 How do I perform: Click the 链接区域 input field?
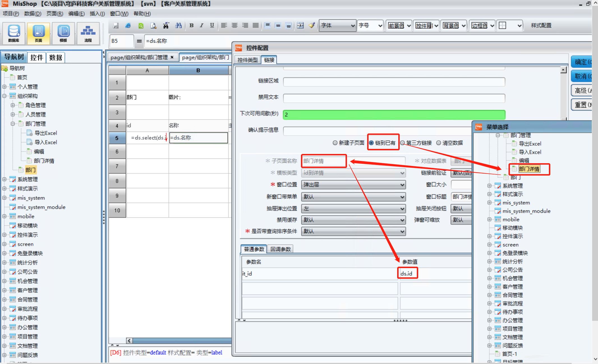coord(394,82)
